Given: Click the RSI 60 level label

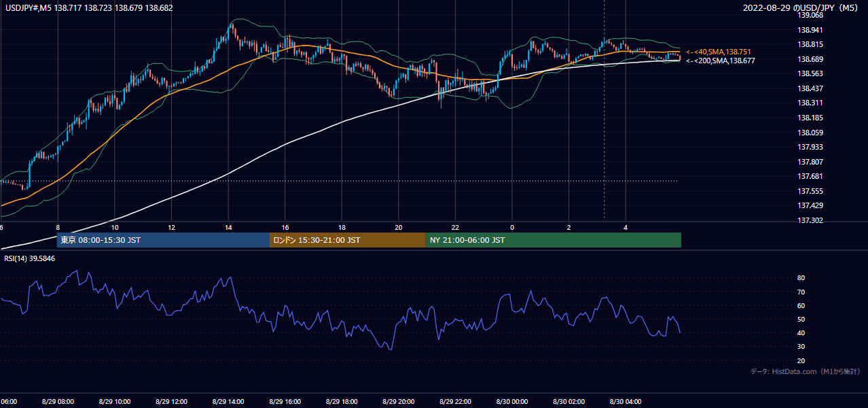Looking at the screenshot, I should 801,306.
